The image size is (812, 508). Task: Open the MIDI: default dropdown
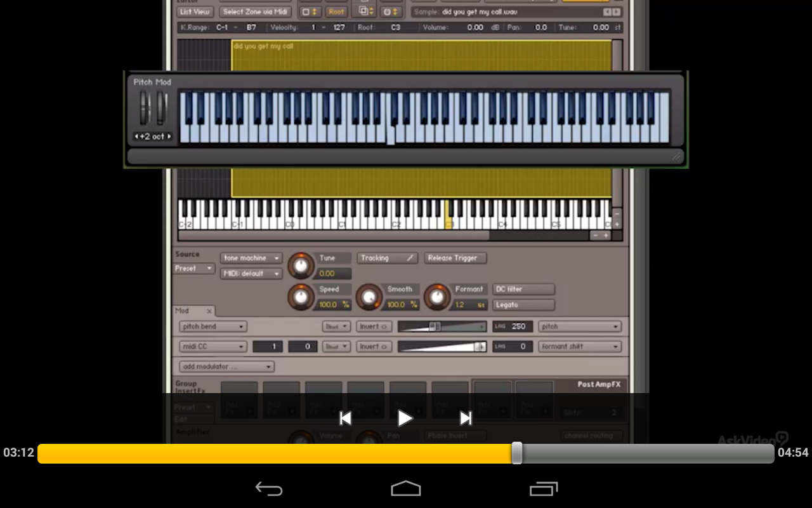point(251,274)
